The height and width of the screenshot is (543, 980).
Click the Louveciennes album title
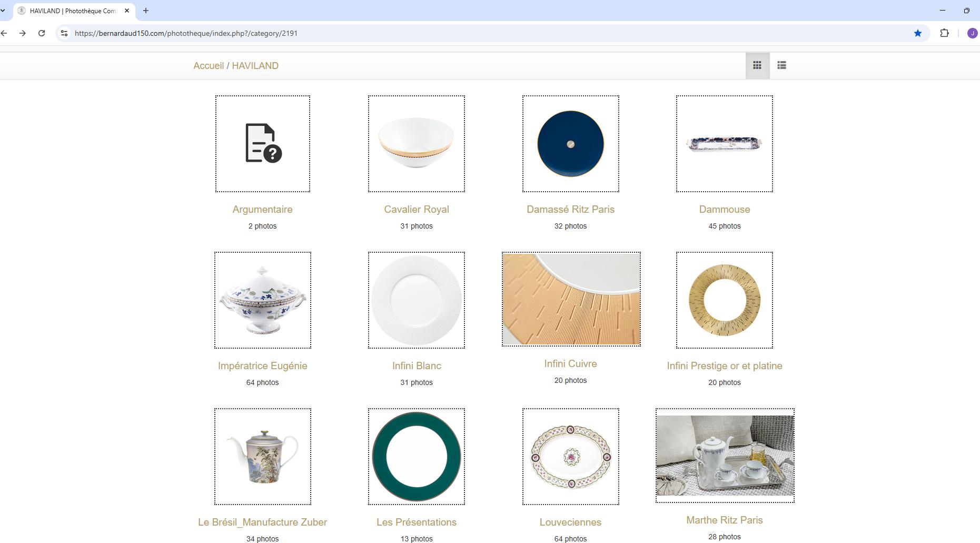tap(571, 522)
